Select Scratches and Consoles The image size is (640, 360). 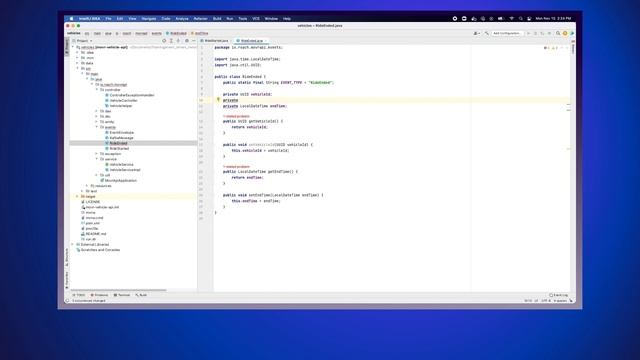[100, 250]
